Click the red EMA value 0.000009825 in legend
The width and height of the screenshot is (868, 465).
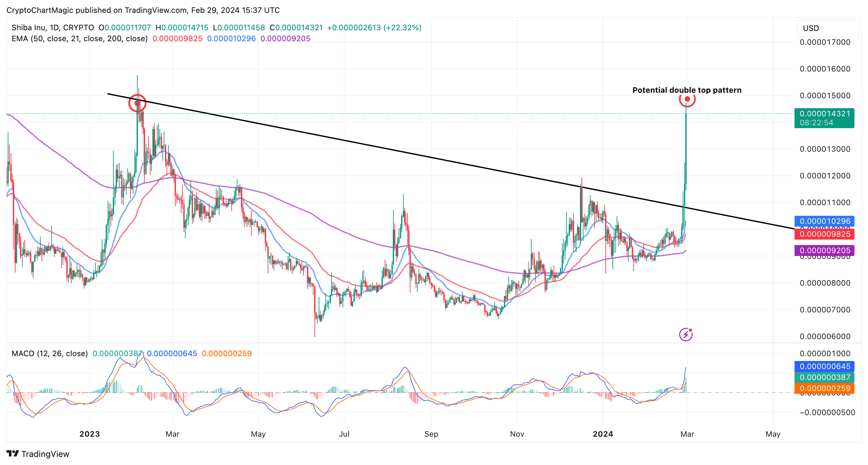click(178, 38)
